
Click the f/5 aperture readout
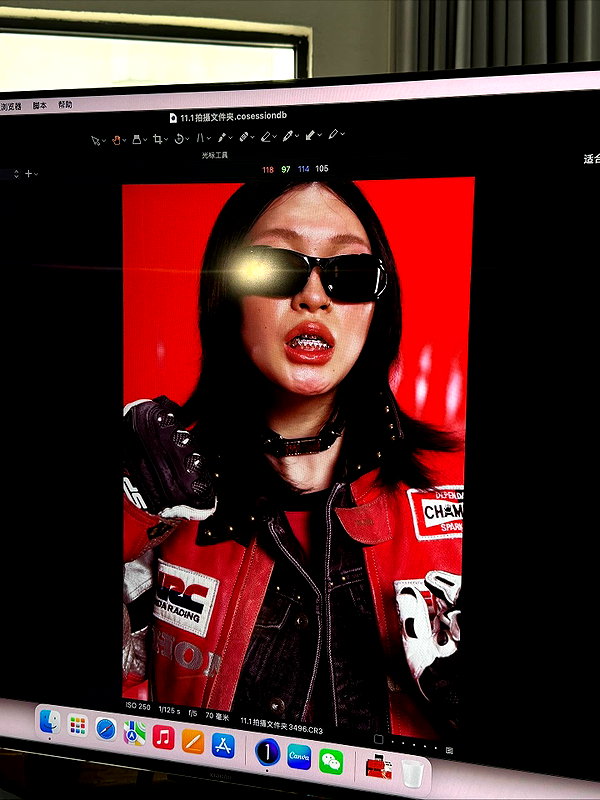[x=192, y=713]
